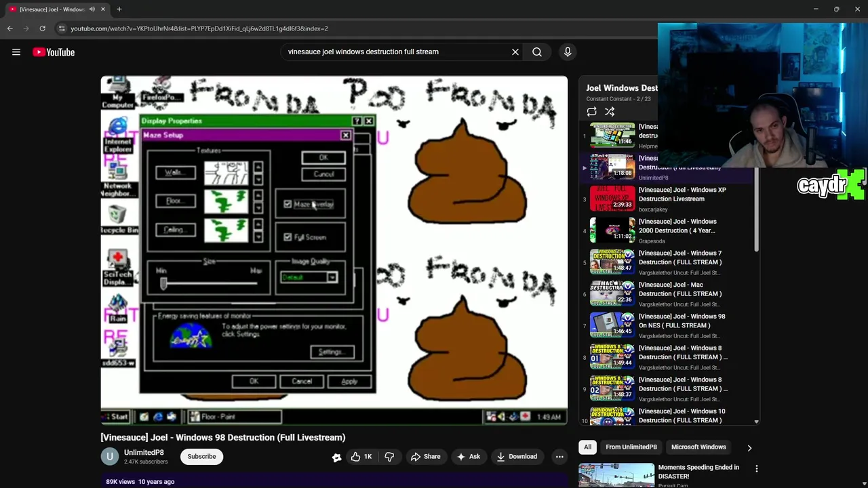Screen dimensions: 868x488
Task: Open the Image Quality dropdown in the video
Action: [332, 277]
